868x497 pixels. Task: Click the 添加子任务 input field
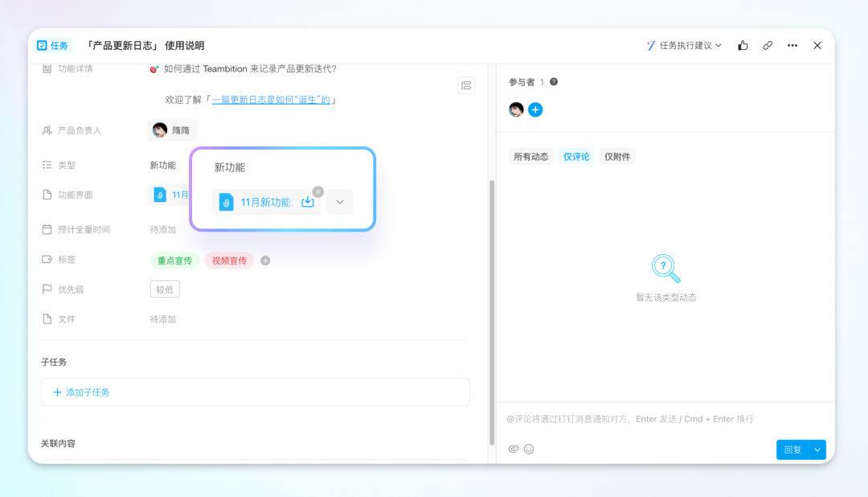256,392
